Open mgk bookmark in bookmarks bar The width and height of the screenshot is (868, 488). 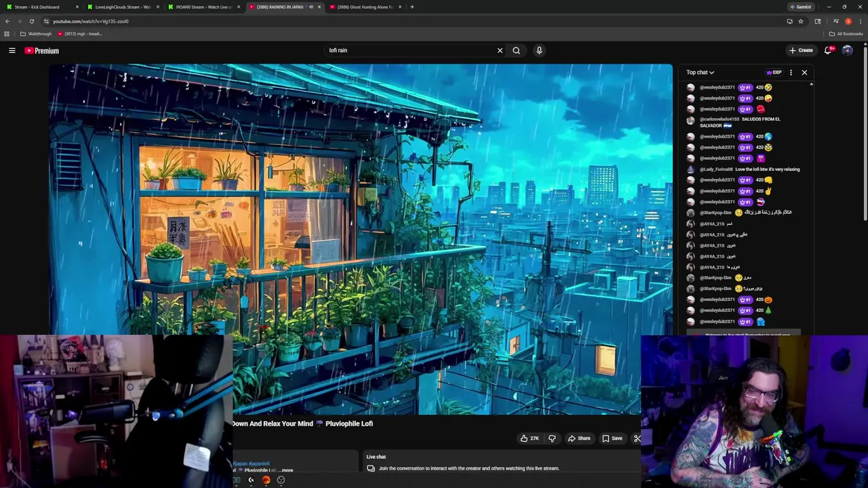click(x=80, y=34)
